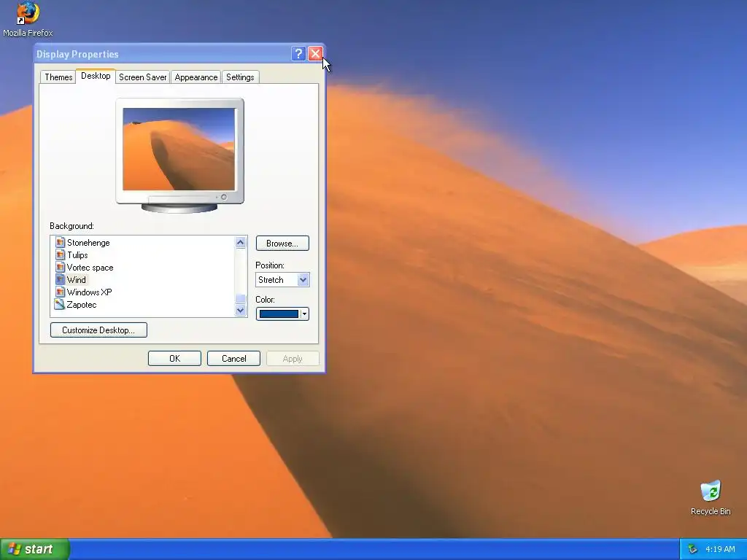
Task: Click the background list scrollbar thumb
Action: (241, 298)
